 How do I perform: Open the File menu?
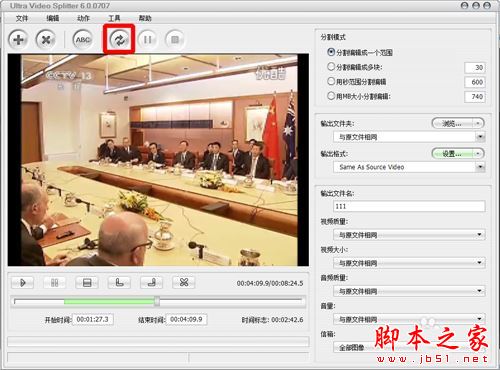pyautogui.click(x=22, y=18)
